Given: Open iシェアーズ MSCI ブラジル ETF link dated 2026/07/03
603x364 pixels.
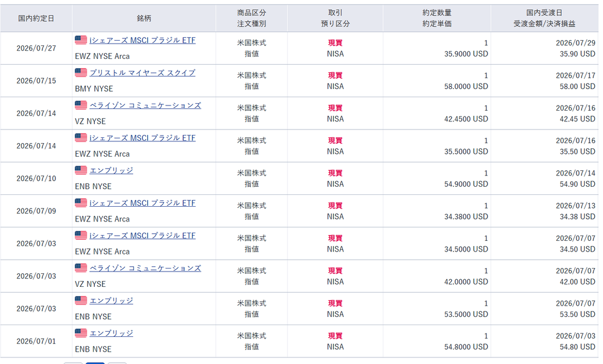Looking at the screenshot, I should click(x=143, y=236).
